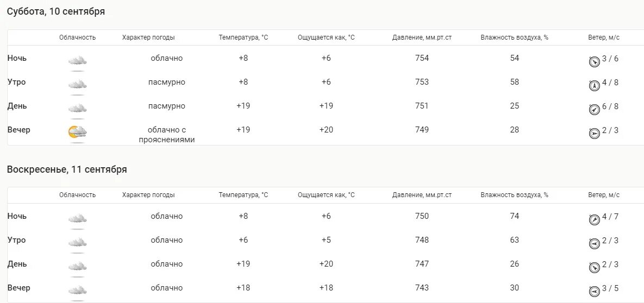This screenshot has width=644, height=303.
Task: Click Saturday 'Давление, мм.рт.ст' column header
Action: pos(422,37)
